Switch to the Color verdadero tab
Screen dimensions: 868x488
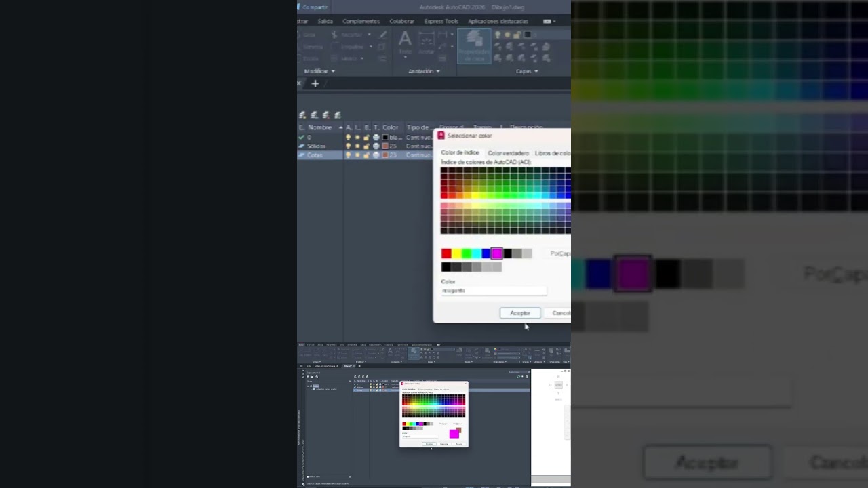pos(508,153)
